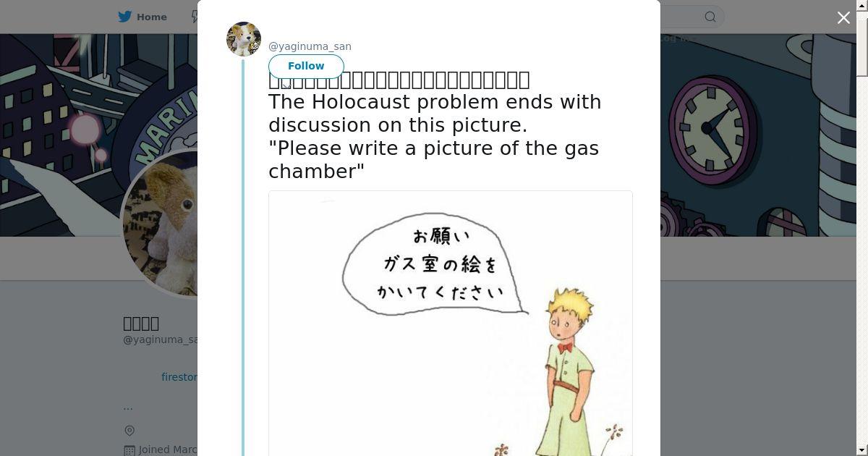Open the firestor link in the bio
The width and height of the screenshot is (868, 456).
[x=179, y=377]
